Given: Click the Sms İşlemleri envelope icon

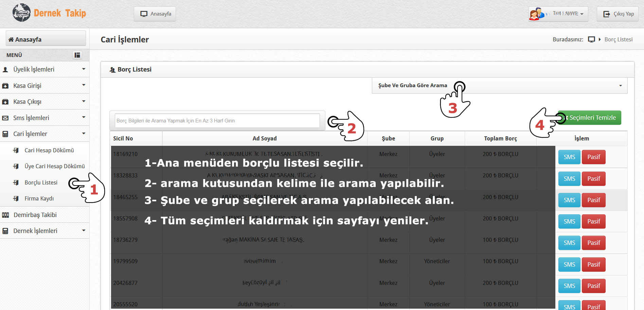Looking at the screenshot, I should pyautogui.click(x=5, y=118).
